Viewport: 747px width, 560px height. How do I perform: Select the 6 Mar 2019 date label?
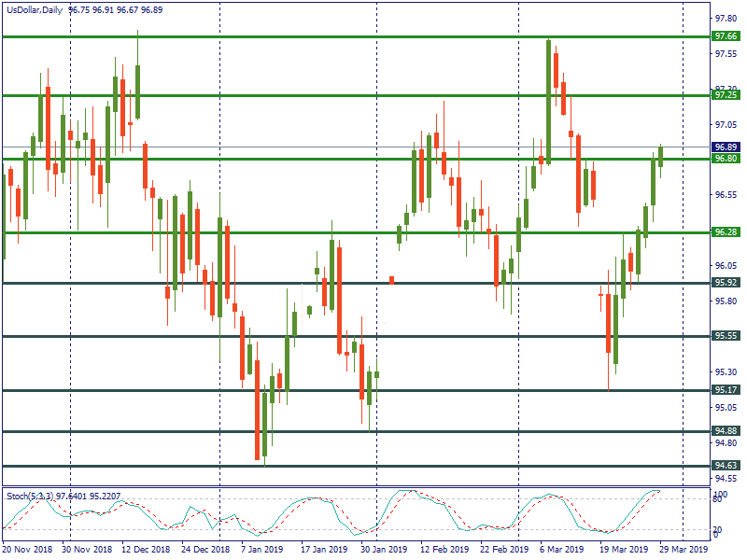561,551
